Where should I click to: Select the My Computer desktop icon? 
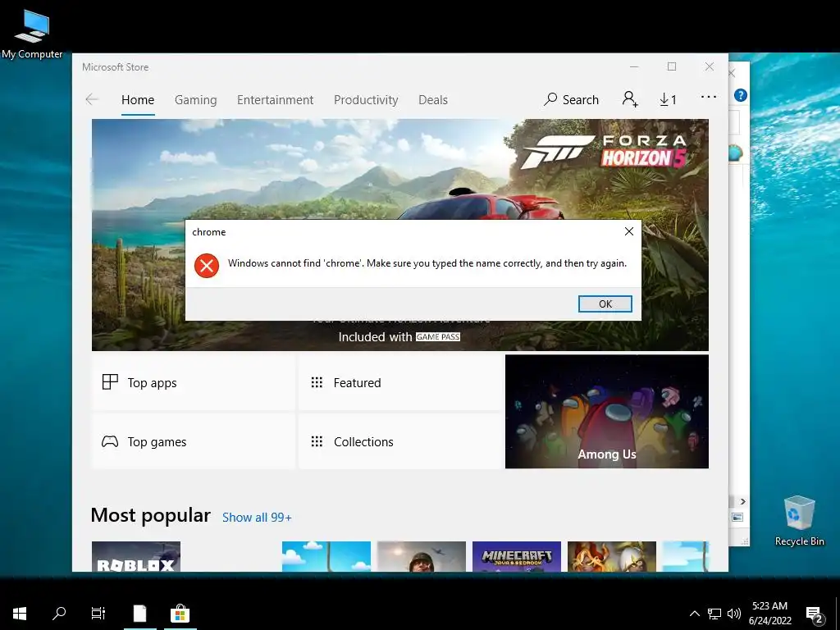click(x=32, y=33)
